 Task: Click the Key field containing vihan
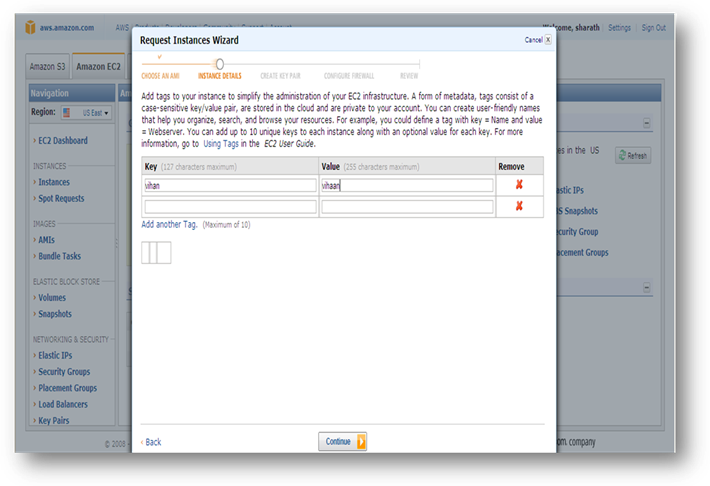pyautogui.click(x=230, y=185)
